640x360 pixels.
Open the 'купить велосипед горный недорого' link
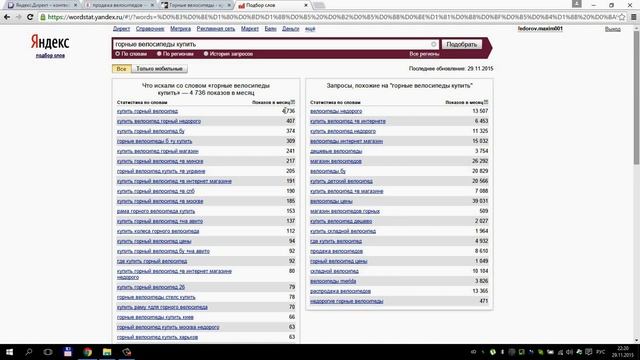pos(159,121)
